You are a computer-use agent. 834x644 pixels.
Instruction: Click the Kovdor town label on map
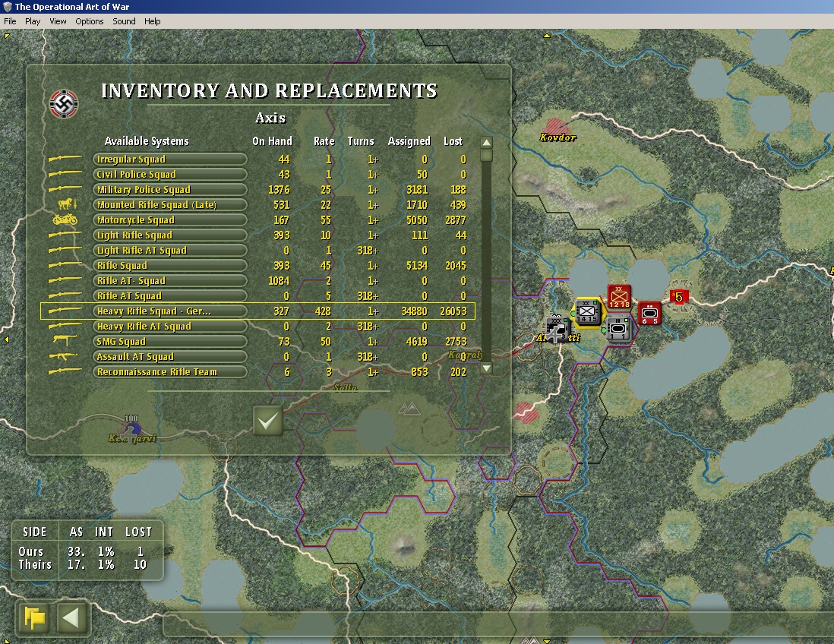tap(558, 137)
